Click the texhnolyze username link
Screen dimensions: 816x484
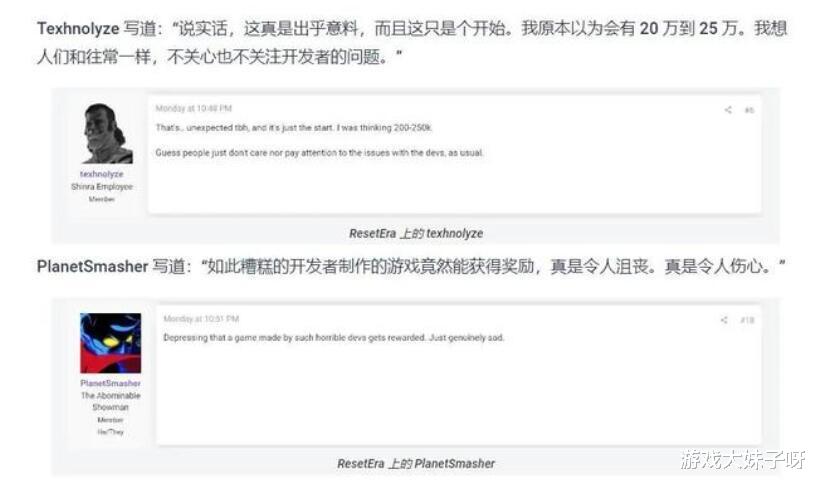pyautogui.click(x=101, y=174)
